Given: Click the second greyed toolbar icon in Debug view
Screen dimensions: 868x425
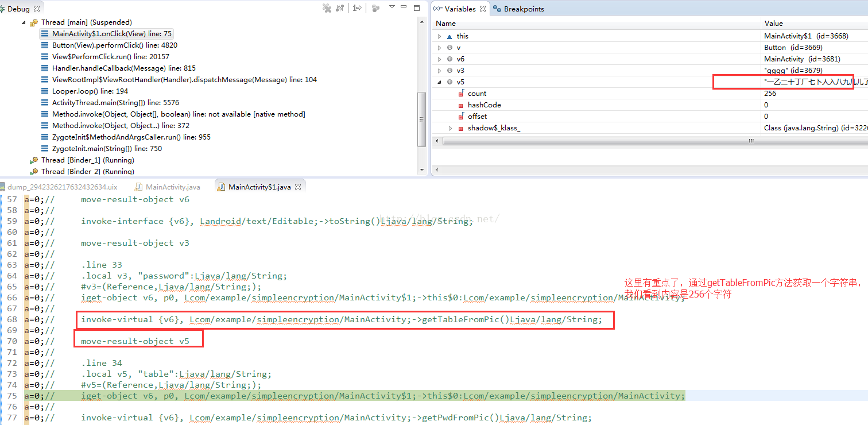Looking at the screenshot, I should [x=340, y=8].
